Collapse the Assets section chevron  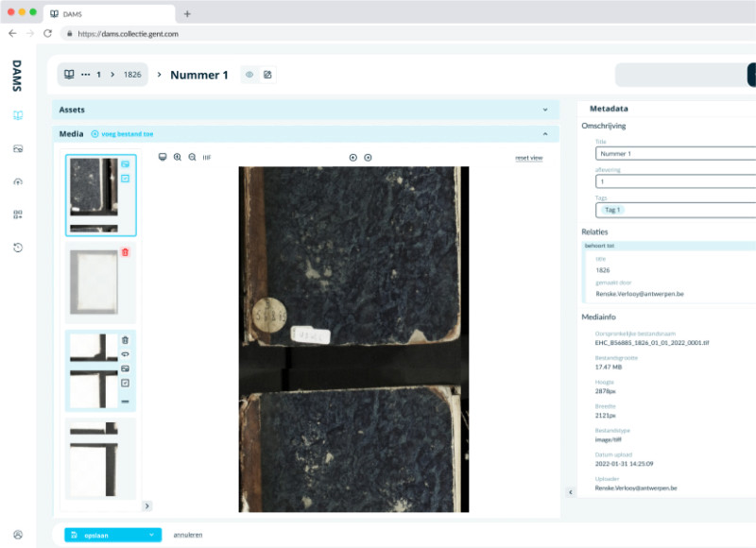(545, 110)
